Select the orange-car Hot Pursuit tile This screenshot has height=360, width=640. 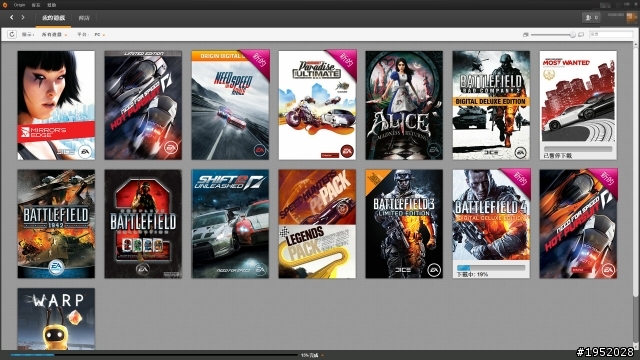[x=578, y=224]
